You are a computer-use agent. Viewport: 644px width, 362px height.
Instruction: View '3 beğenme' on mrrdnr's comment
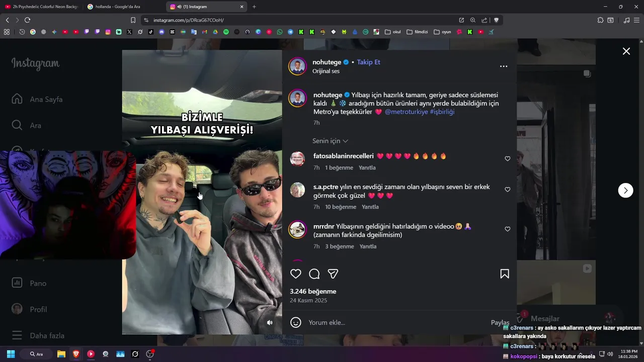click(340, 246)
